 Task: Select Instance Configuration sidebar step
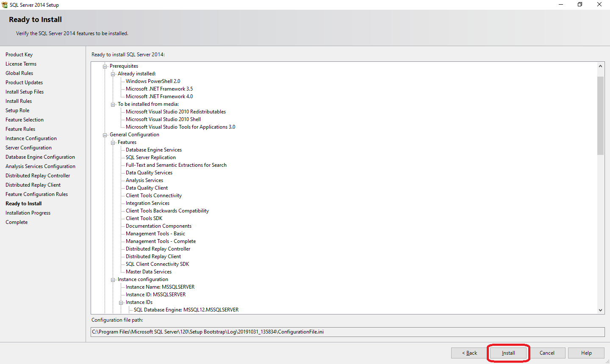click(31, 138)
